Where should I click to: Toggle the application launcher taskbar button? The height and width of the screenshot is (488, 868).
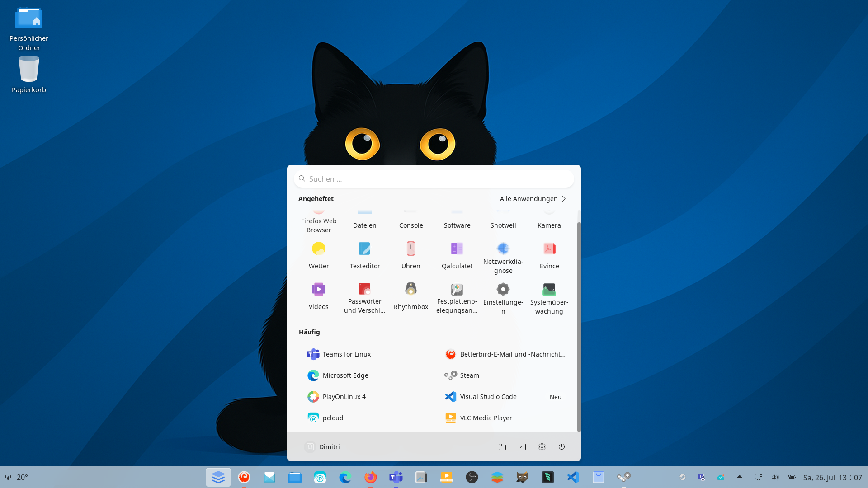tap(218, 477)
